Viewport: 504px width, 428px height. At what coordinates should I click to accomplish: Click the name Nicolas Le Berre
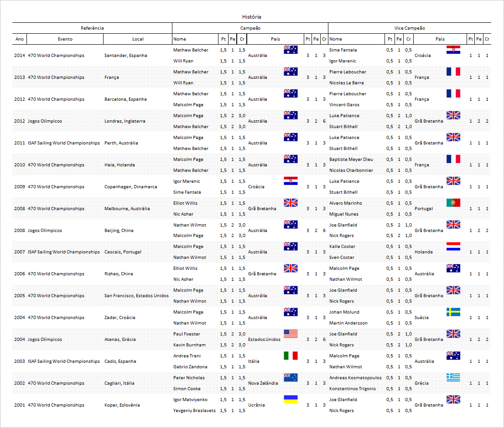[x=347, y=83]
